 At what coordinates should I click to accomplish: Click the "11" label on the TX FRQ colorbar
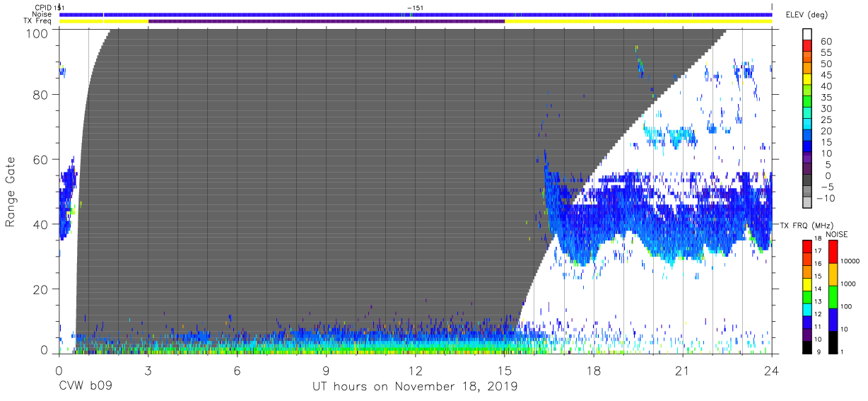coord(819,327)
